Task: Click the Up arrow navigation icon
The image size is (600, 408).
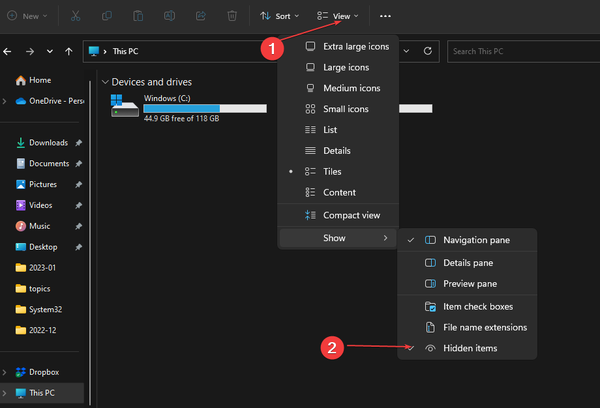Action: [68, 50]
